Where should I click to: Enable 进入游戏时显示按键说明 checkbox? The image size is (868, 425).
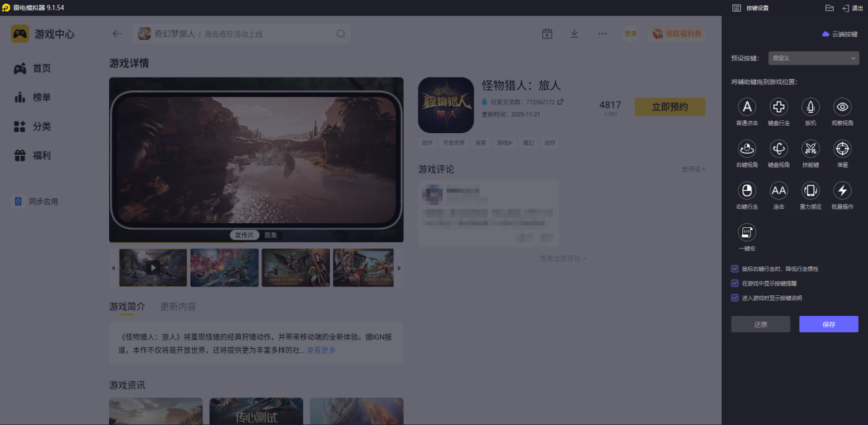734,297
